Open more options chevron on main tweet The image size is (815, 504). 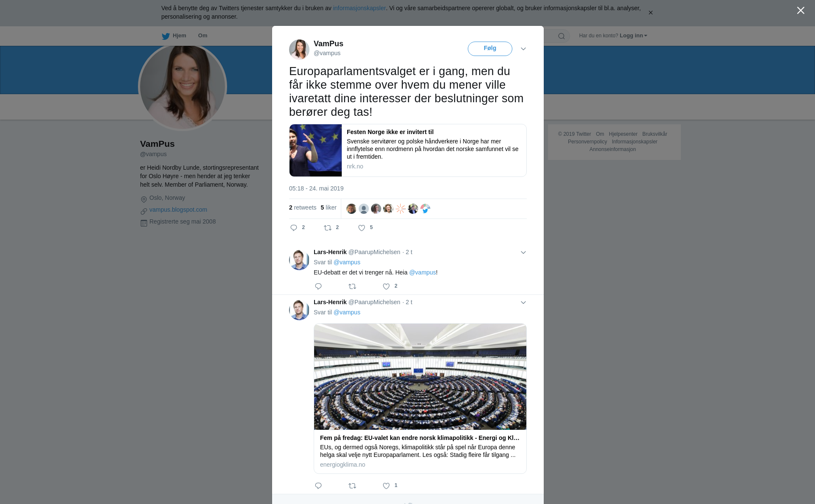coord(523,49)
